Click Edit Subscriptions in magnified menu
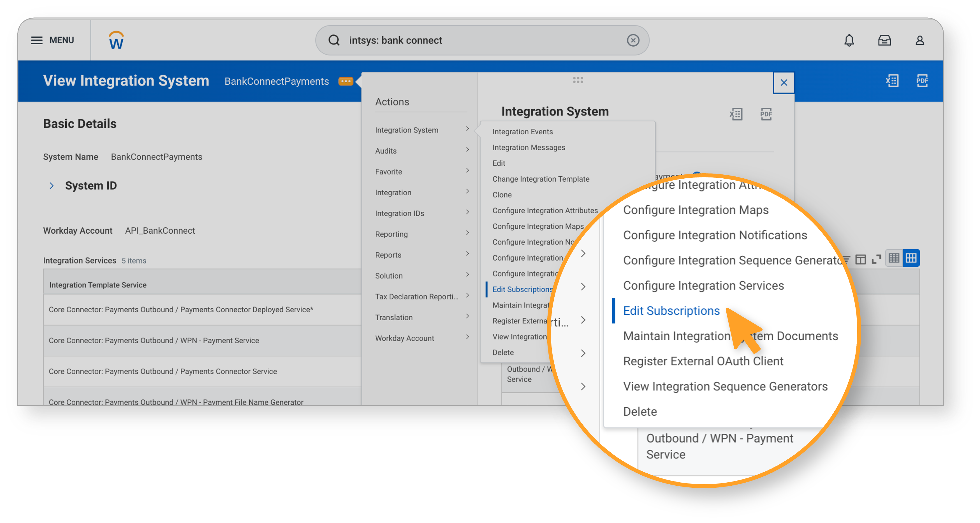980x523 pixels. click(671, 311)
